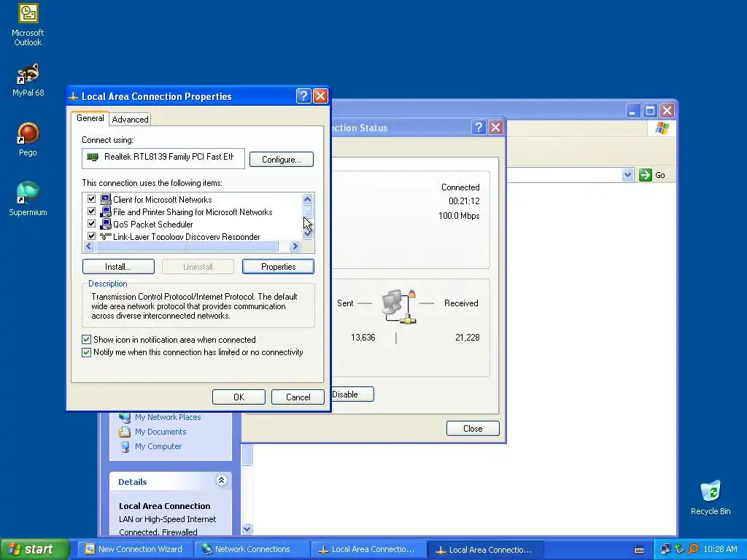The image size is (747, 560).
Task: Select Link-Layer Topology Discovery Responder icon
Action: [106, 236]
